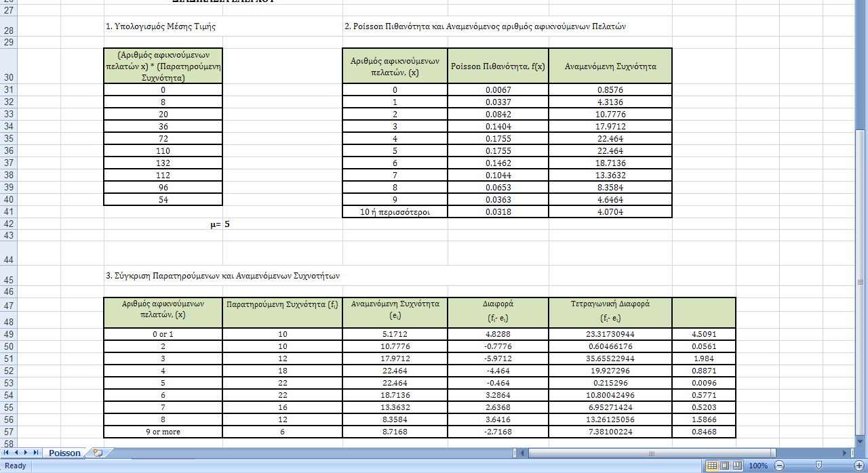Select probability cell 0.0337
The height and width of the screenshot is (473, 868).
(x=498, y=102)
